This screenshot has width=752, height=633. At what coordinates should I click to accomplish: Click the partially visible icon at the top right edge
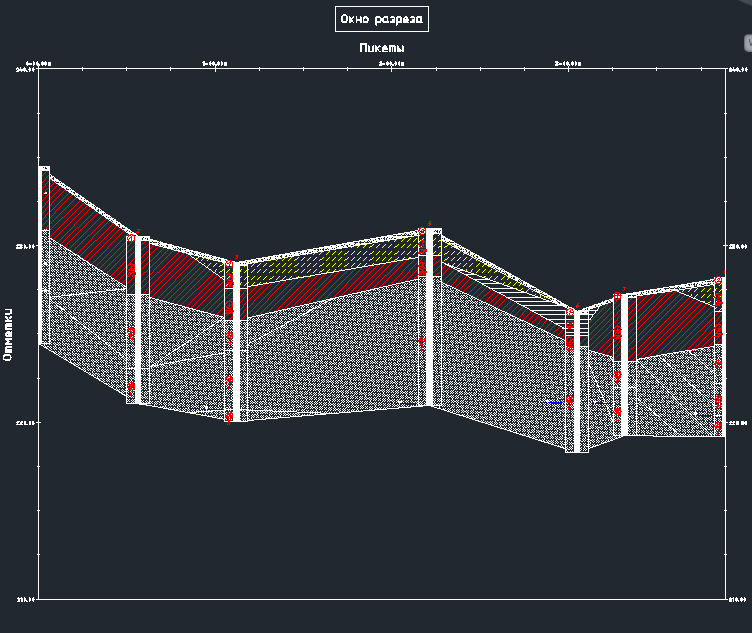coord(747,42)
